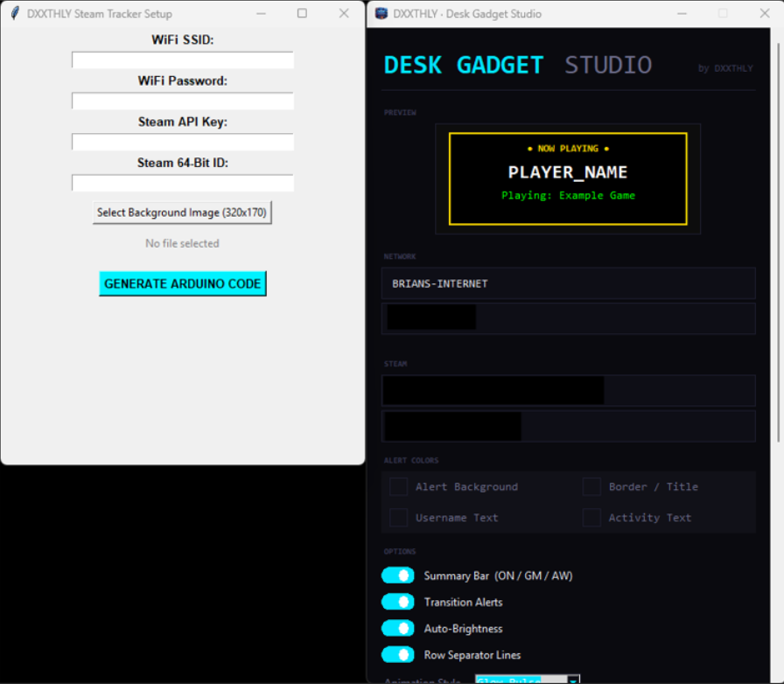
Task: Close the Desk Gadget Studio window
Action: coord(765,13)
